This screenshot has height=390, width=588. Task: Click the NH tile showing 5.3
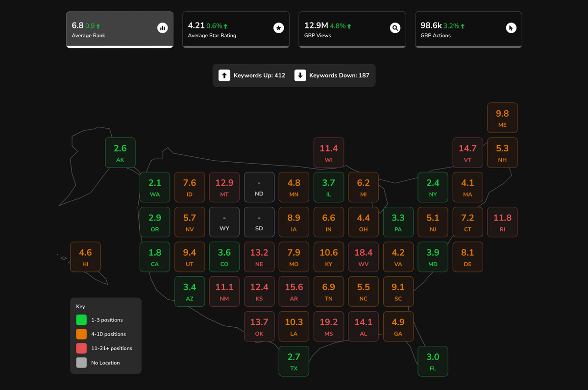coord(502,153)
